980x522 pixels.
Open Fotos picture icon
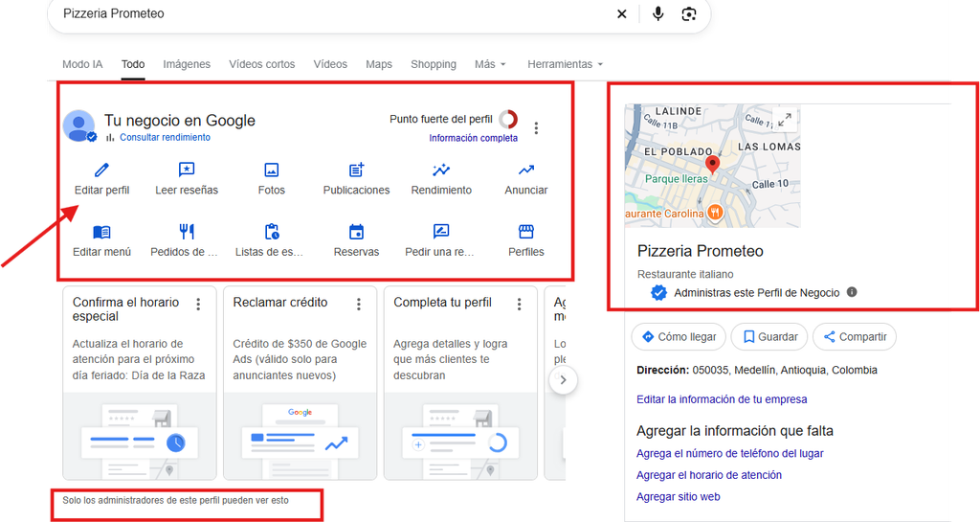coord(271,170)
